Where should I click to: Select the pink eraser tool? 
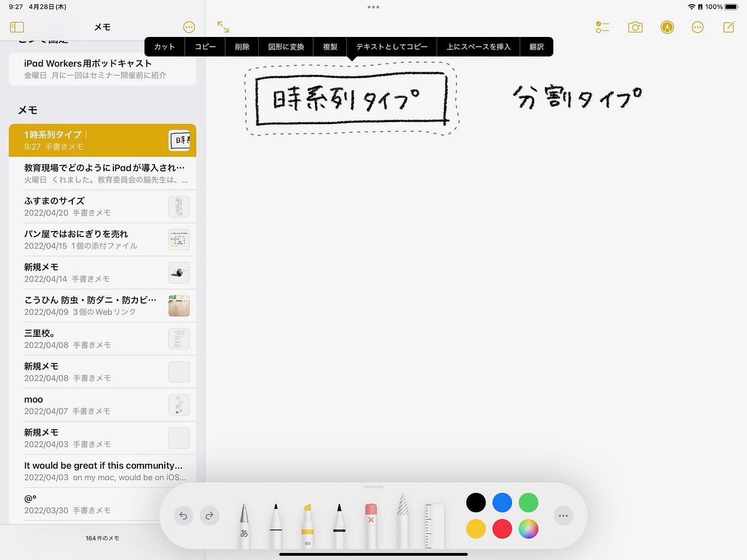(371, 526)
